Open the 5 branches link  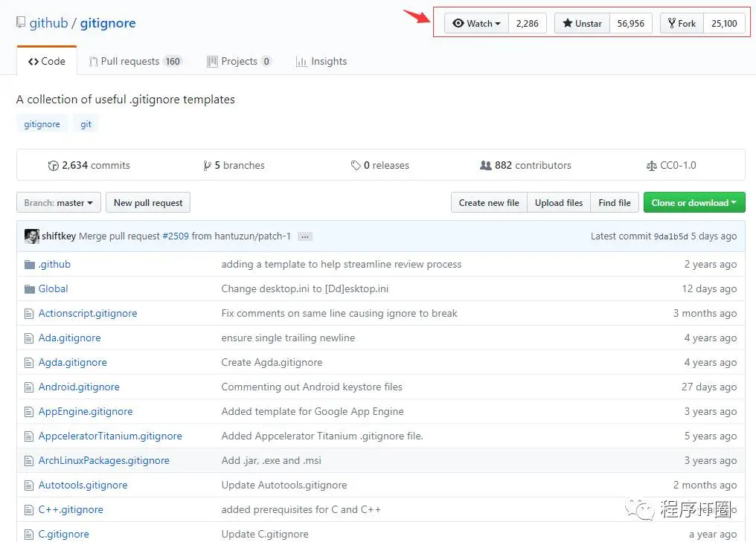[x=234, y=165]
